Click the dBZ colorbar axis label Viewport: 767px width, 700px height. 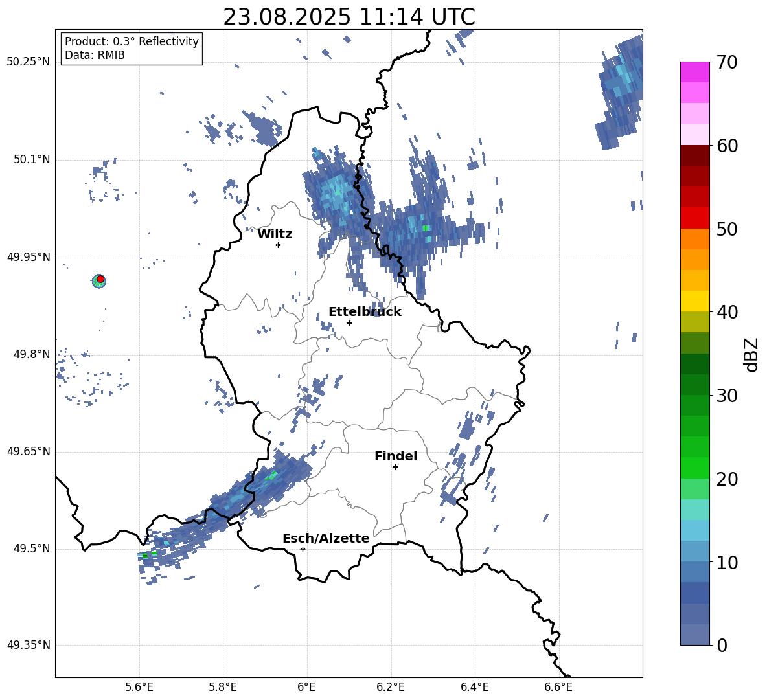(x=751, y=354)
